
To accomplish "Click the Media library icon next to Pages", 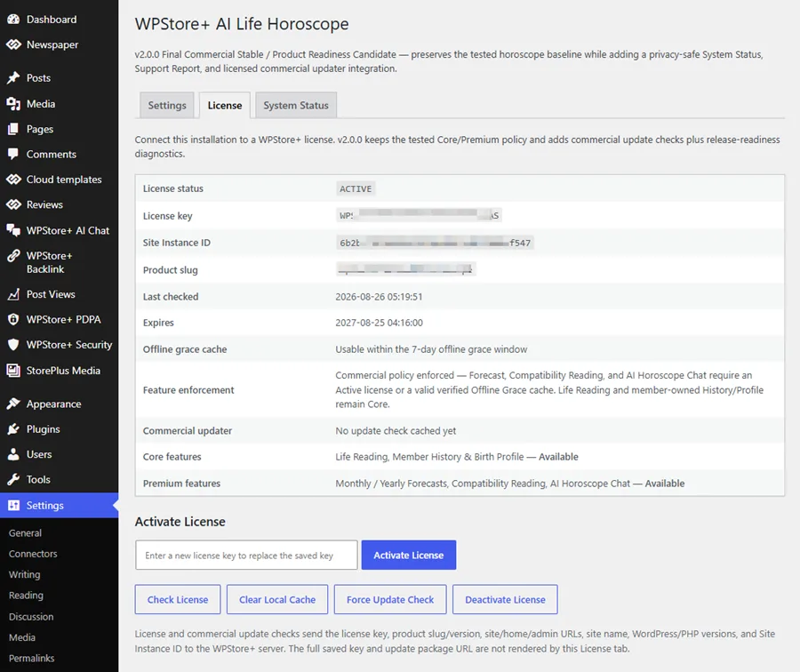I will click(x=13, y=104).
